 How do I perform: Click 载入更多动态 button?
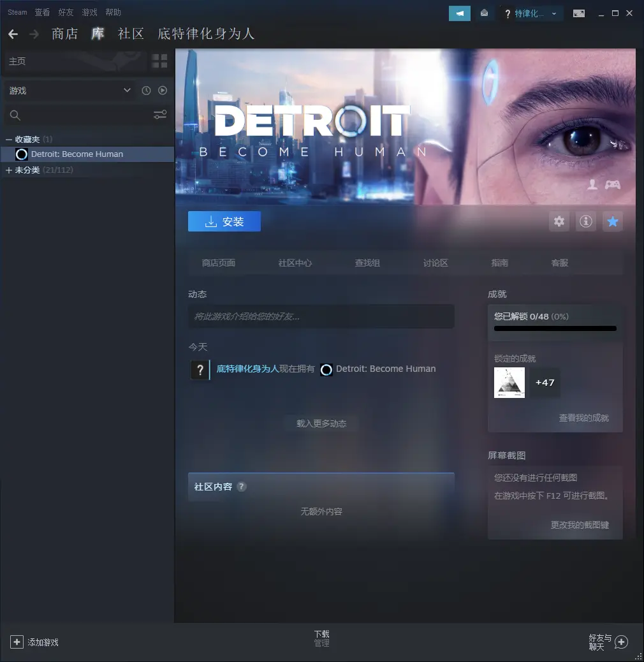(x=321, y=423)
